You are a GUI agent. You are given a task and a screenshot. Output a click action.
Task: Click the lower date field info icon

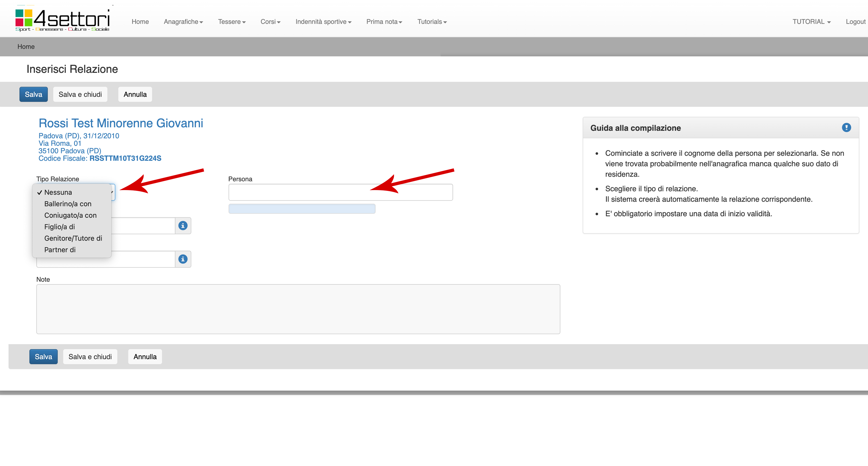(183, 259)
